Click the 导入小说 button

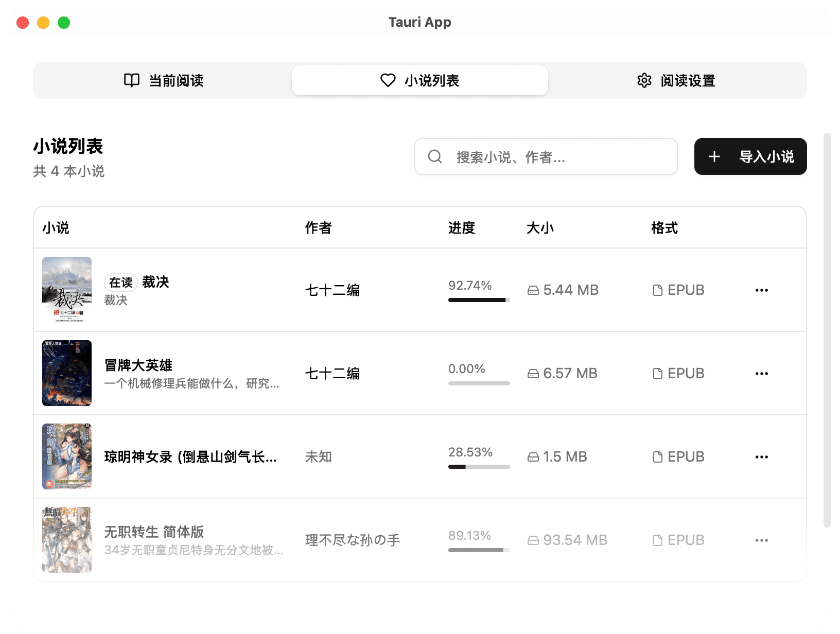coord(750,156)
